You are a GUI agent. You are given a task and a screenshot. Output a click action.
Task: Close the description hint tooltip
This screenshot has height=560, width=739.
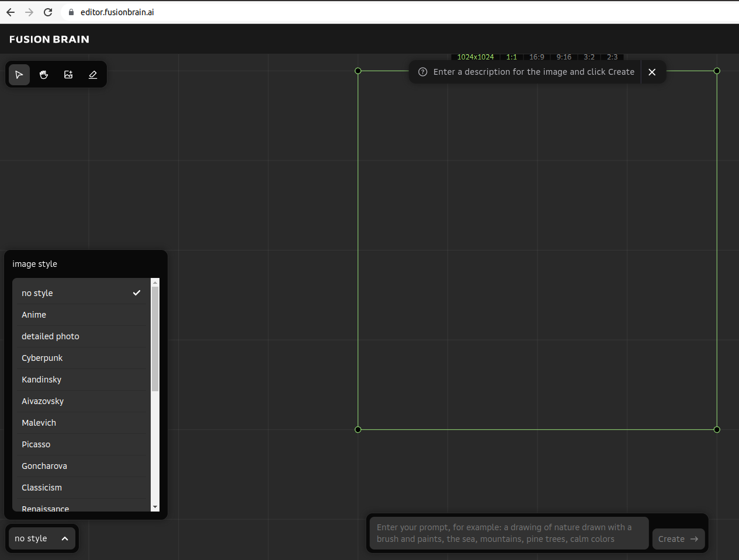[x=652, y=72]
